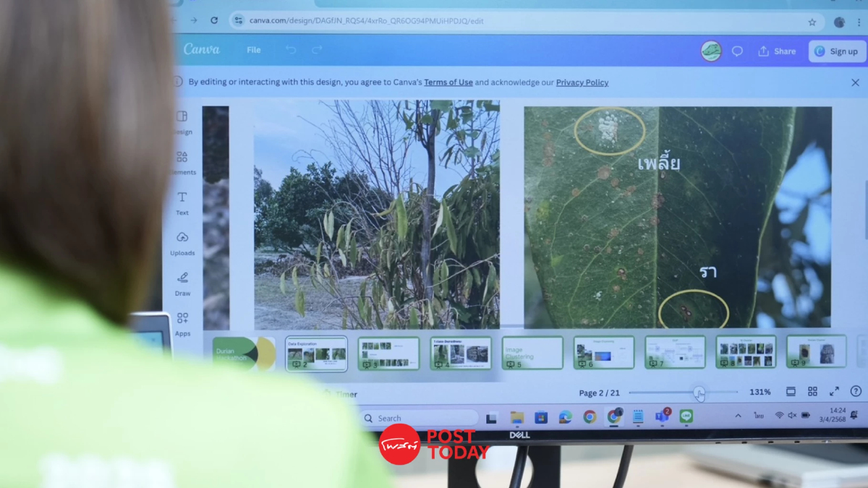Show hidden system tray icons
This screenshot has height=488, width=868.
(x=738, y=416)
